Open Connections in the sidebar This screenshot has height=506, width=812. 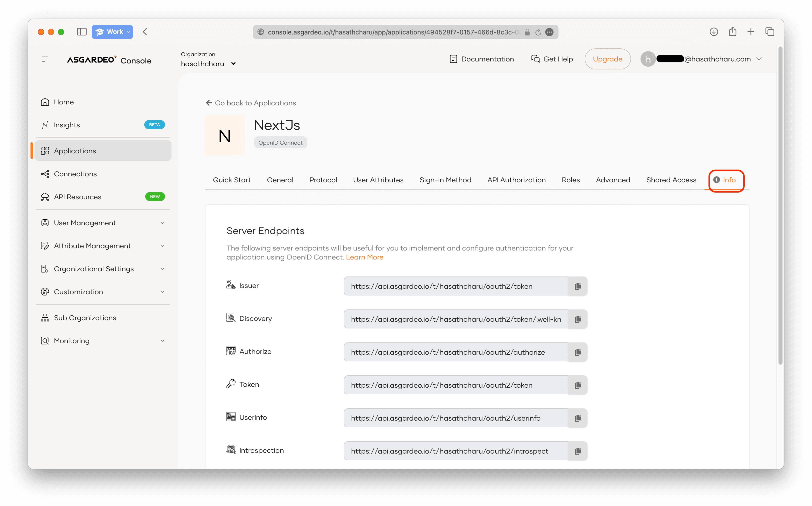point(103,174)
